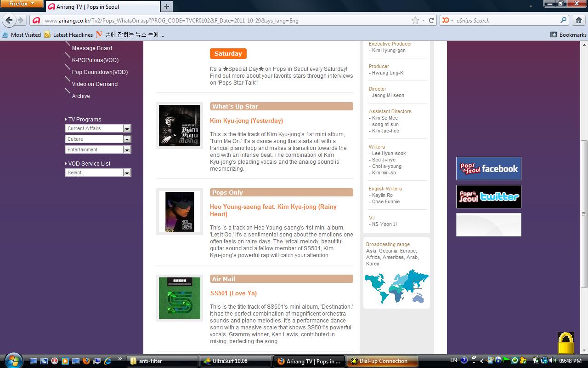Reload the page with the refresh icon
This screenshot has height=368, width=588.
click(x=431, y=20)
